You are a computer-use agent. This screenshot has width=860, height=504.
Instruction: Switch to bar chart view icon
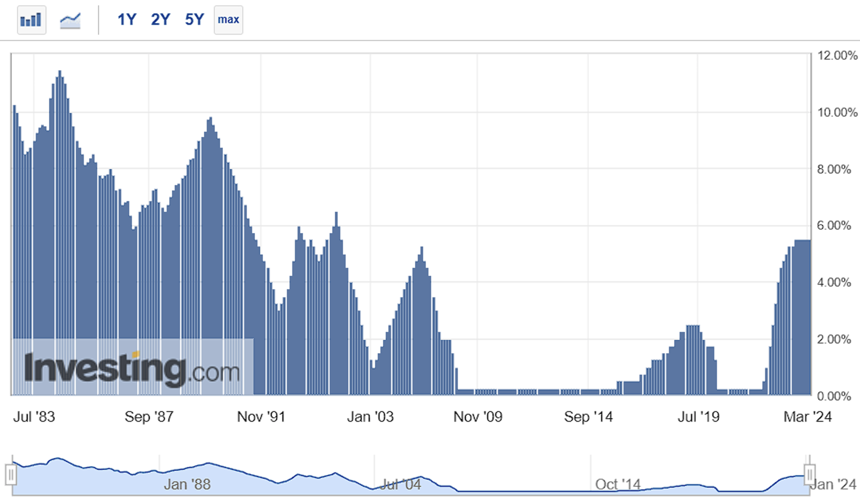click(31, 20)
